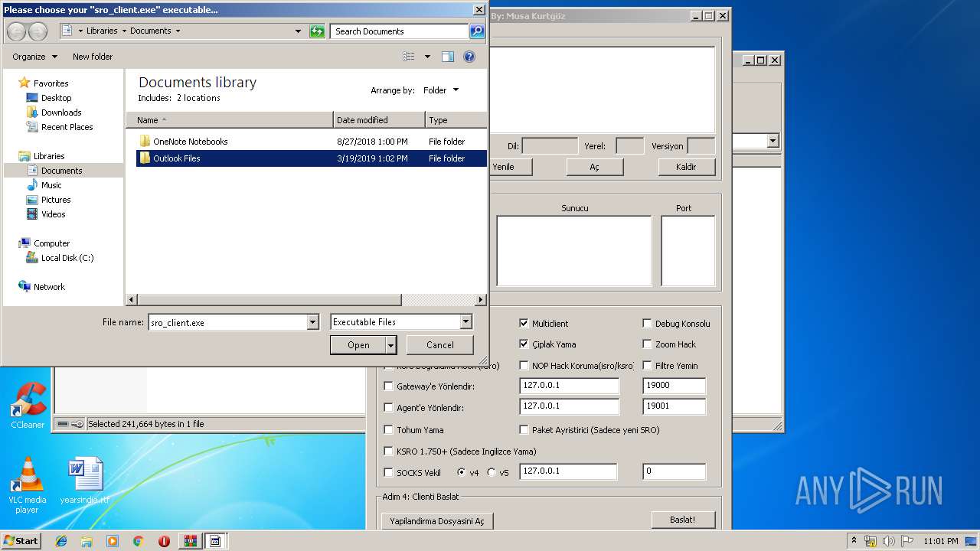Click the Kaldir button
The height and width of the screenshot is (551, 980).
pos(687,167)
